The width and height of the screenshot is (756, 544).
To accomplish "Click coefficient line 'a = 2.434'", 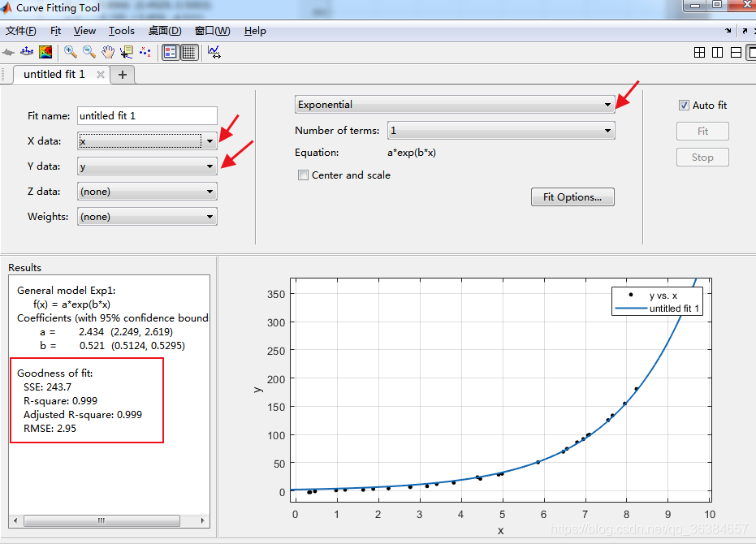I will pos(106,332).
